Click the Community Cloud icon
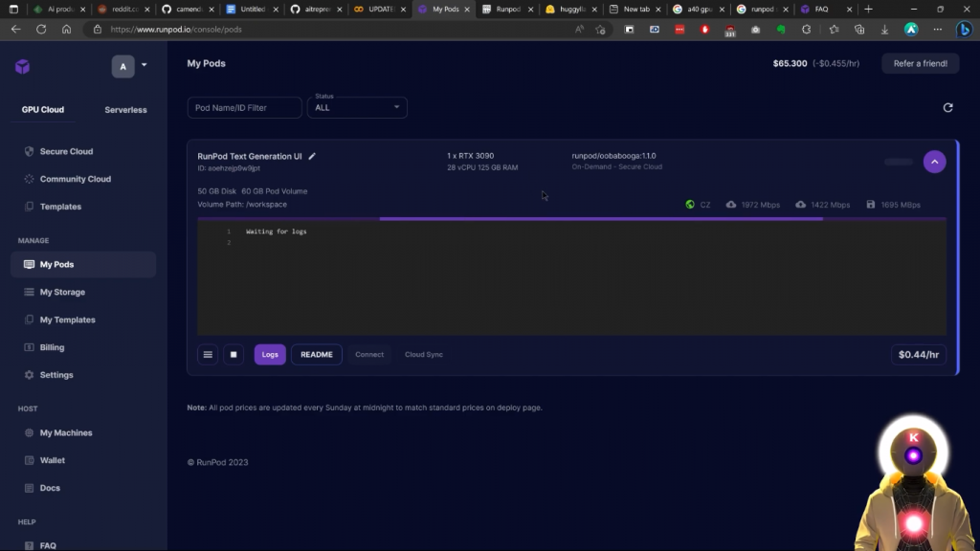The height and width of the screenshot is (551, 980). click(29, 179)
